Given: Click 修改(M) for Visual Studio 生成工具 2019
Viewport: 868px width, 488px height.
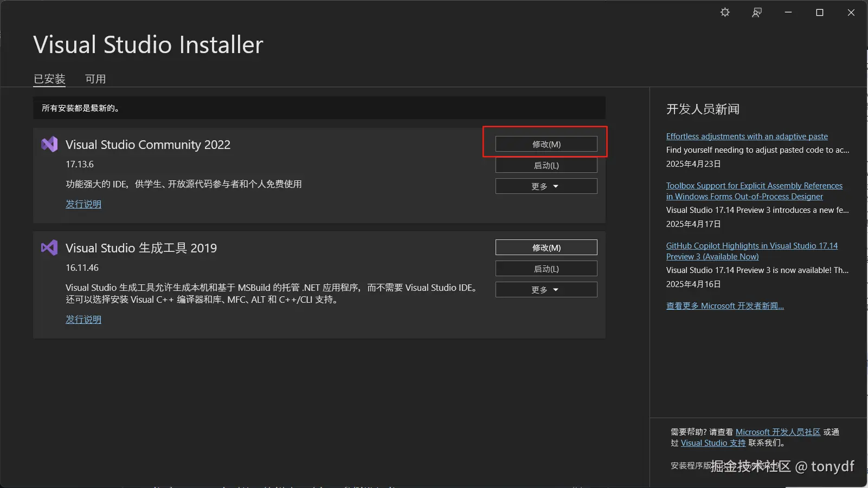Looking at the screenshot, I should click(546, 248).
